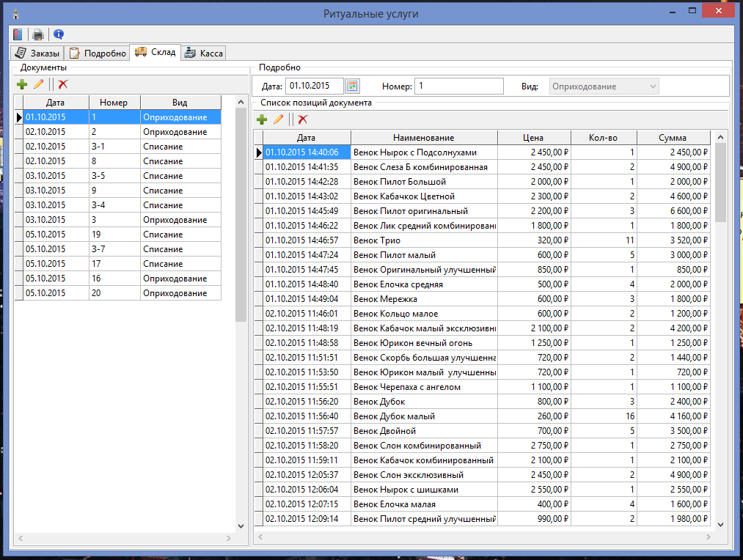The image size is (743, 560).
Task: Click the Дата input field
Action: (314, 86)
